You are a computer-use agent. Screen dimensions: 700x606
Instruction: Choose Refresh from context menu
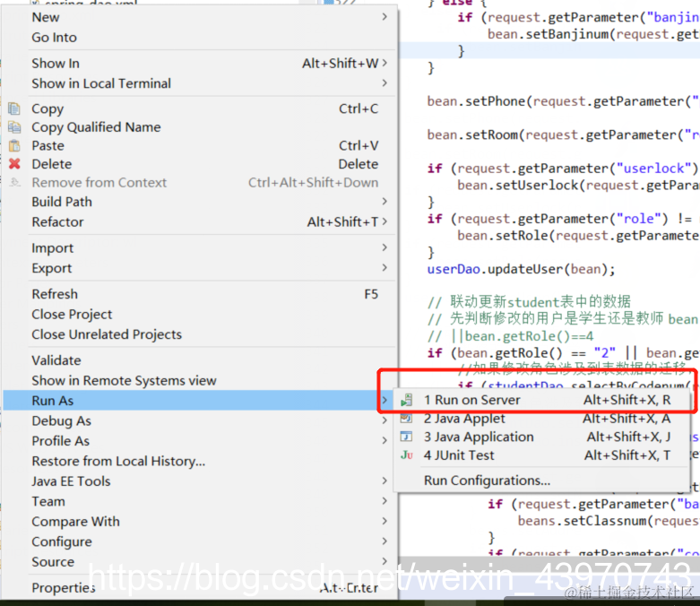click(x=199, y=294)
